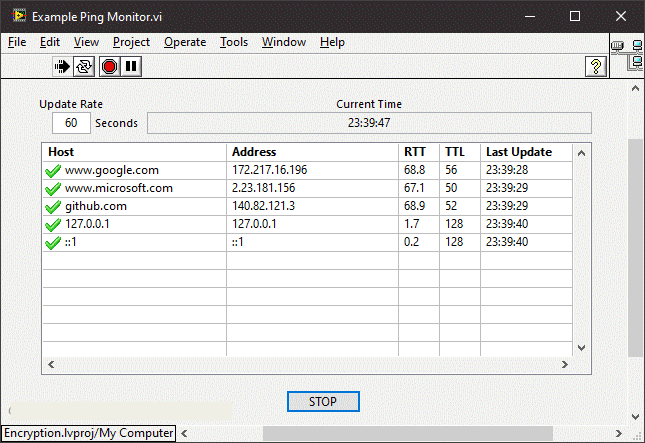Click the green check beside www.google.com
The height and width of the screenshot is (443, 645).
[x=53, y=171]
